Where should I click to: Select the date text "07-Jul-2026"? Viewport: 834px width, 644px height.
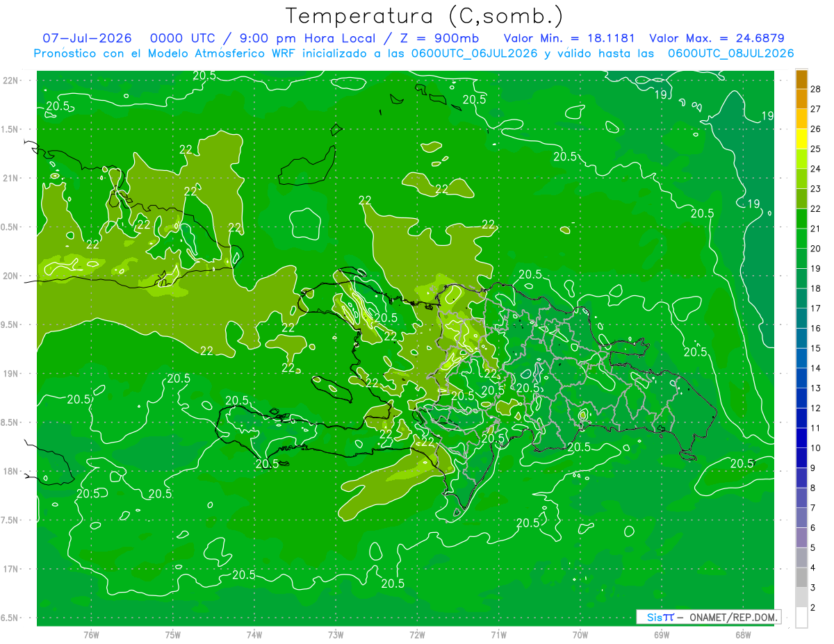(x=87, y=38)
